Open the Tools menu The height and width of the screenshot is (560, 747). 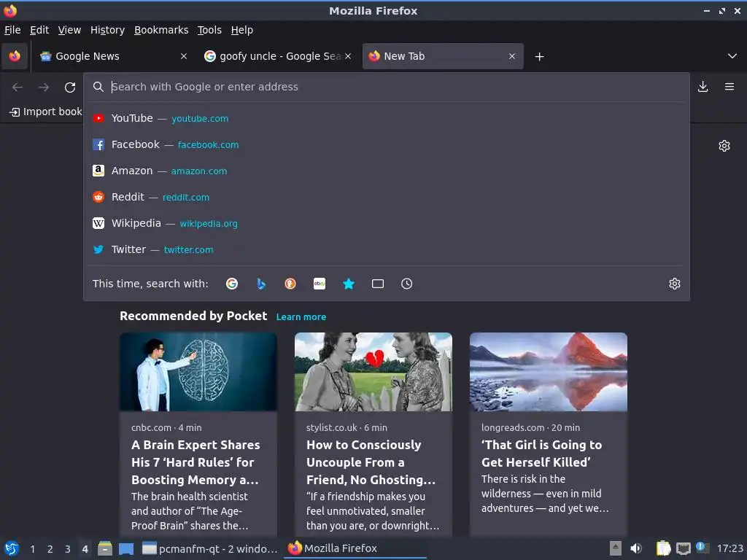point(209,30)
